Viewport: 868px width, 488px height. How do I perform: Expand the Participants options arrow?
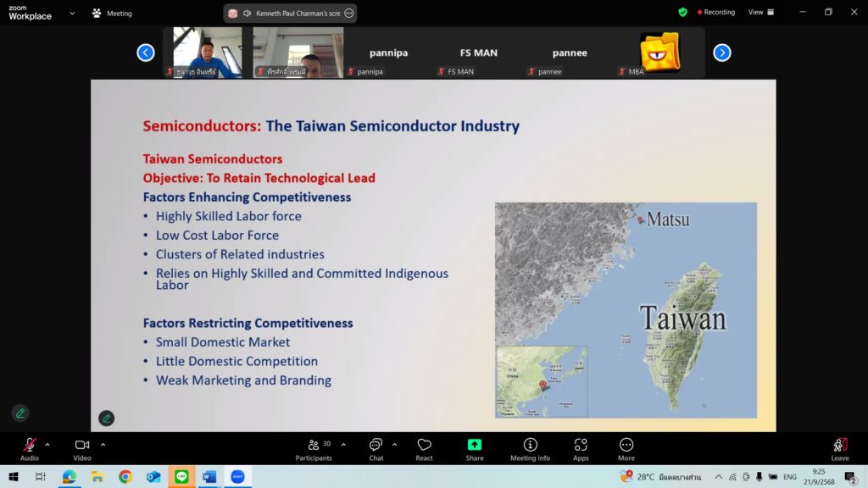(x=343, y=444)
